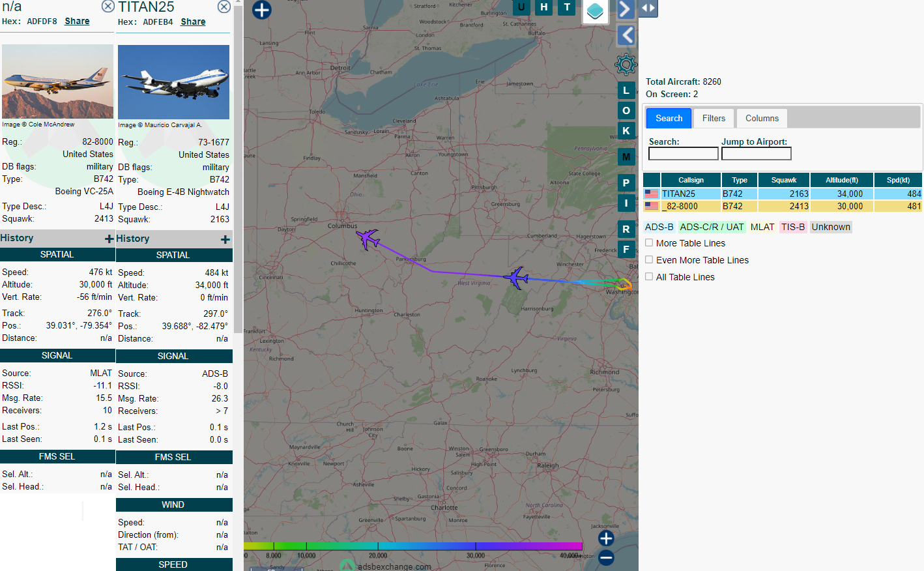
Task: Click the TIS-B legend label
Action: click(793, 227)
